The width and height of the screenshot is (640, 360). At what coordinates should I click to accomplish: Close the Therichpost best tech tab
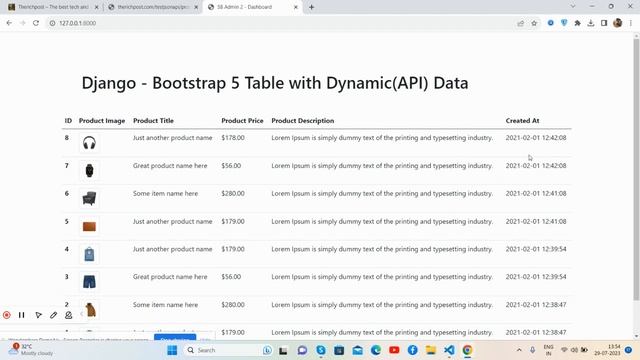[96, 7]
